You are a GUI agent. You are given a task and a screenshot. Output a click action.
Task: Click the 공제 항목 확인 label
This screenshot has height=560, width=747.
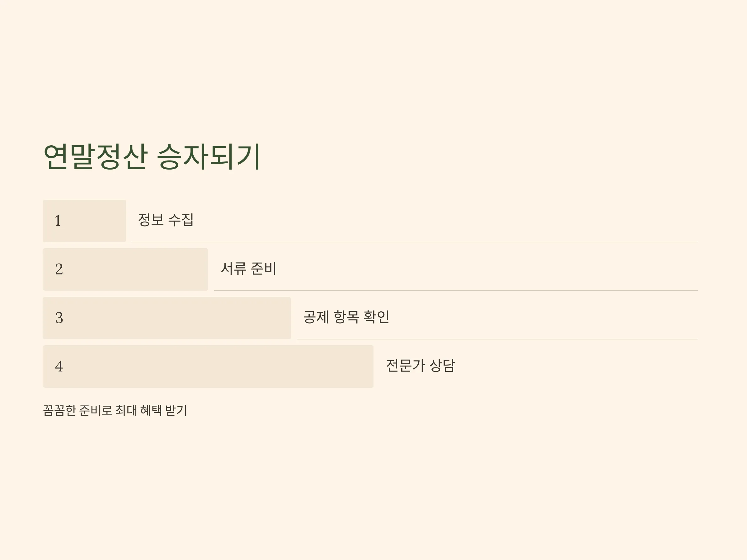click(346, 317)
